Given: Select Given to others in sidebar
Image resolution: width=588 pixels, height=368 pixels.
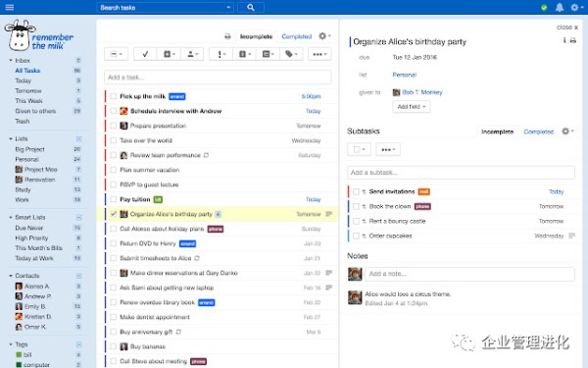Looking at the screenshot, I should [35, 111].
